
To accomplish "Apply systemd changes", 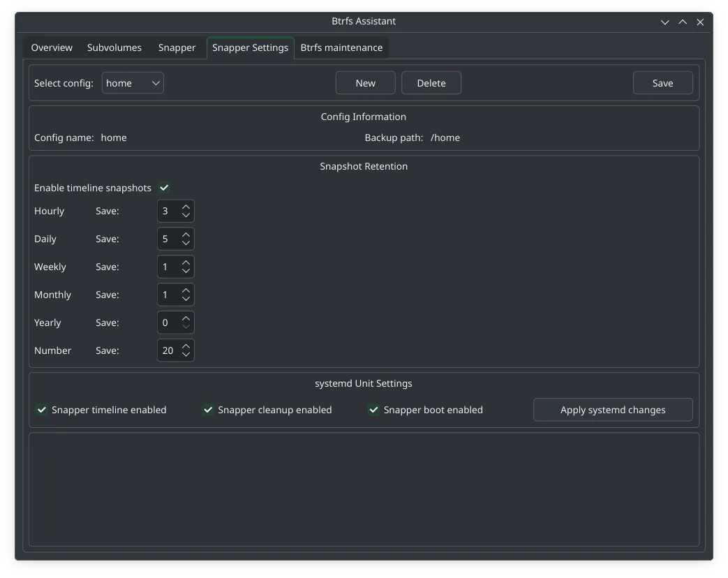I will [x=613, y=410].
